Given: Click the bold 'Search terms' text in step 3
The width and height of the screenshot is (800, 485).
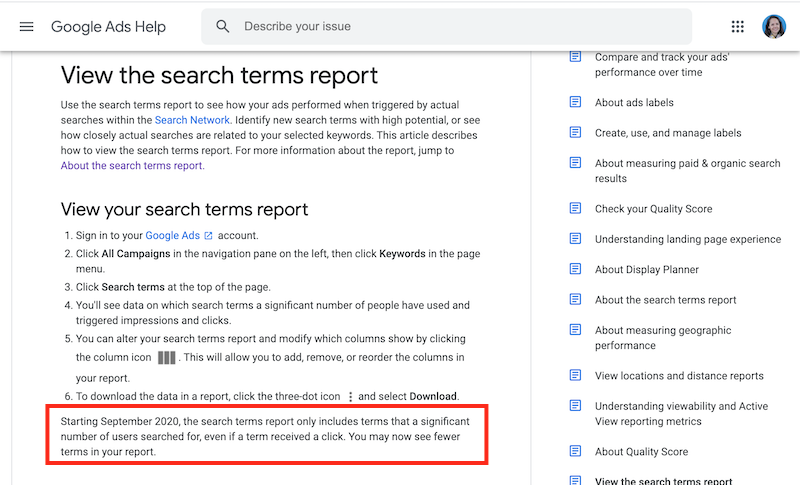Looking at the screenshot, I should [x=133, y=287].
